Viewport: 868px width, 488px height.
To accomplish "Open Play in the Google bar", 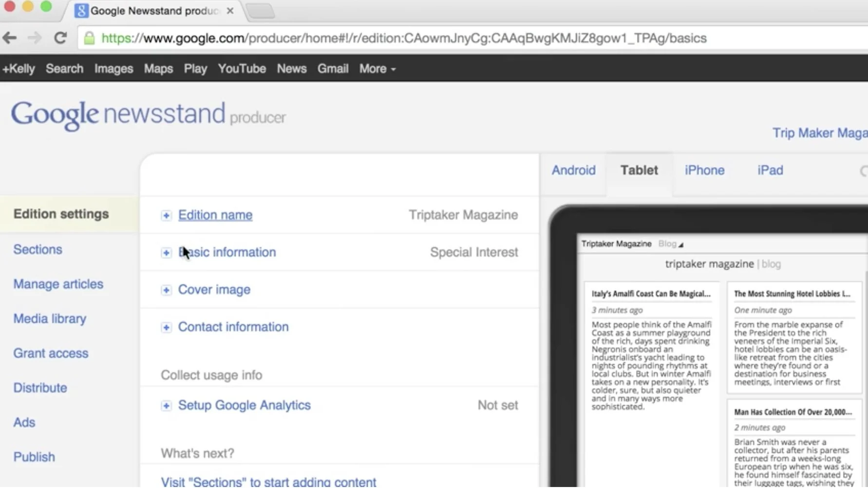I will tap(195, 69).
